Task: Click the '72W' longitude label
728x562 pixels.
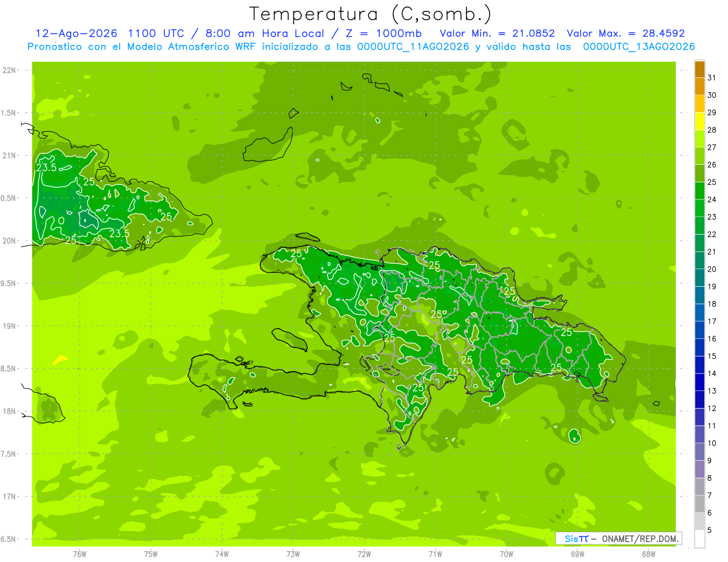Action: pyautogui.click(x=364, y=554)
